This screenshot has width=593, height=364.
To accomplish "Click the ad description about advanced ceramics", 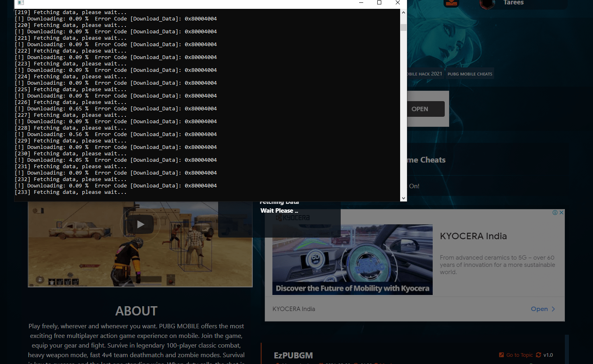I will tap(497, 265).
